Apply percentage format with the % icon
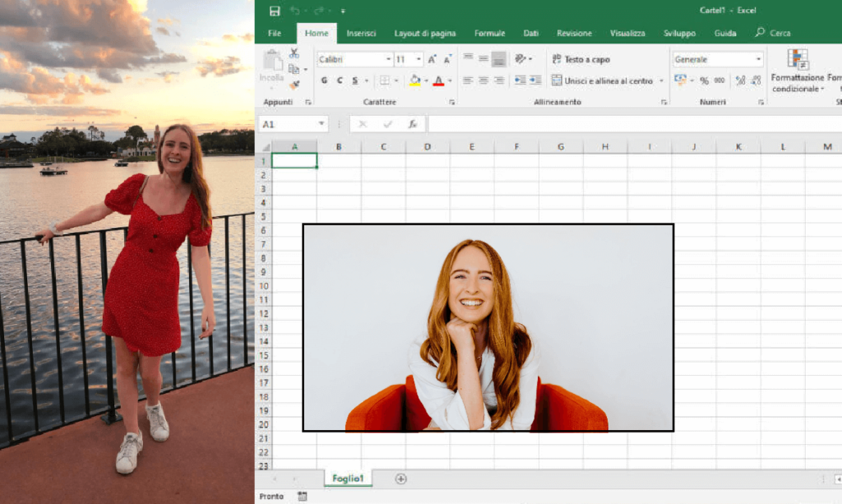 [703, 80]
